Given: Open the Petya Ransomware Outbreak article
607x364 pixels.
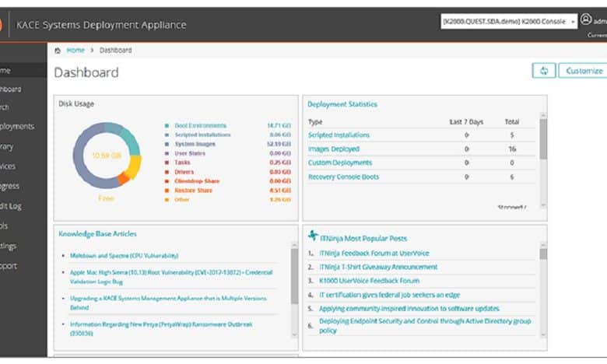Looking at the screenshot, I should 161,328.
